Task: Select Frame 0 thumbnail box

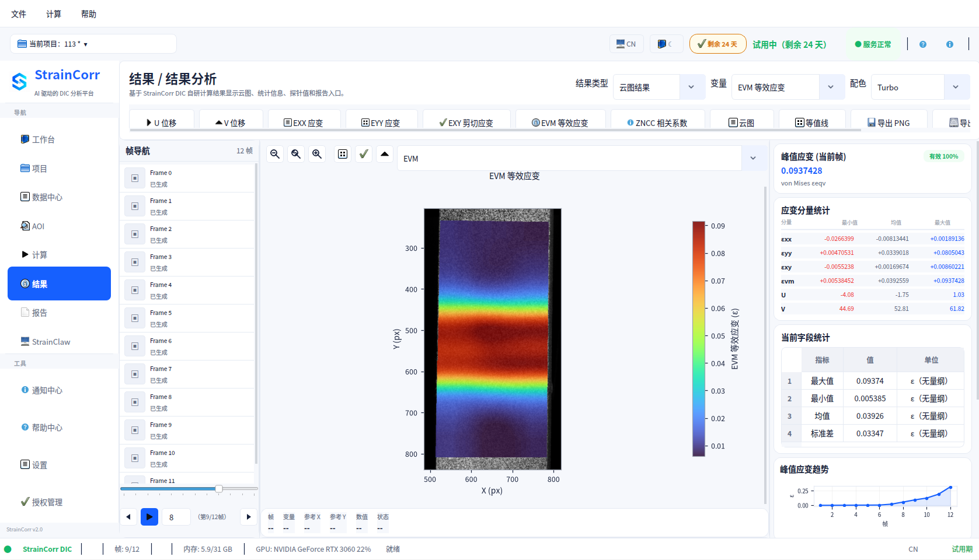Action: (135, 178)
